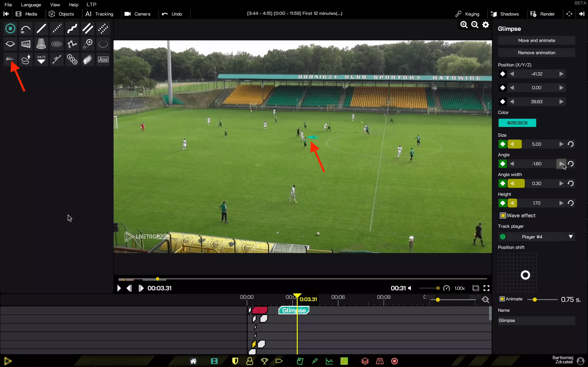The height and width of the screenshot is (367, 588).
Task: Toggle the Animate checkbox
Action: coord(502,299)
